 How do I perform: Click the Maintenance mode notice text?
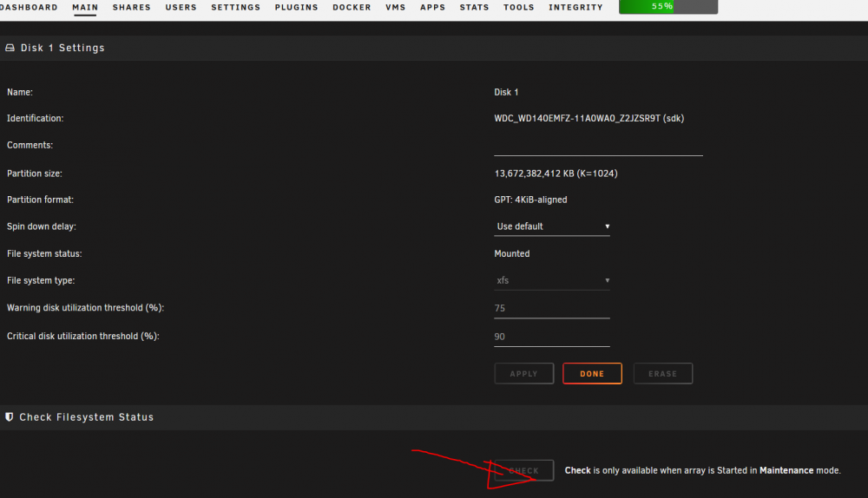click(x=702, y=470)
